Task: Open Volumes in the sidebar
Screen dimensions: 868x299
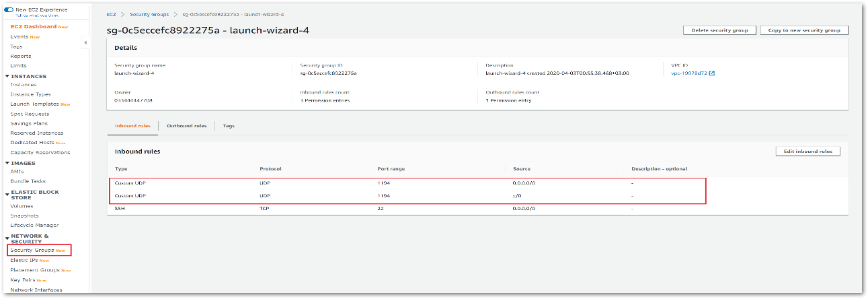Action: pyautogui.click(x=22, y=206)
